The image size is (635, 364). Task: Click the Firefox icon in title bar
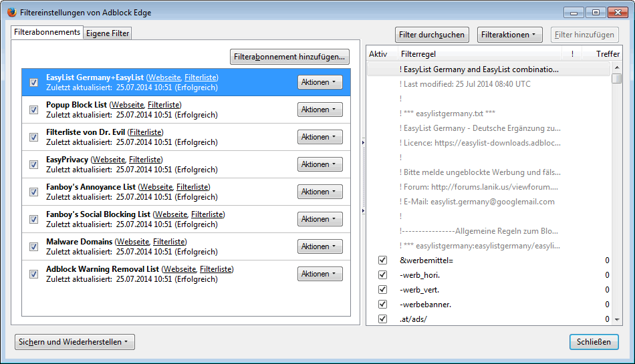coord(12,12)
